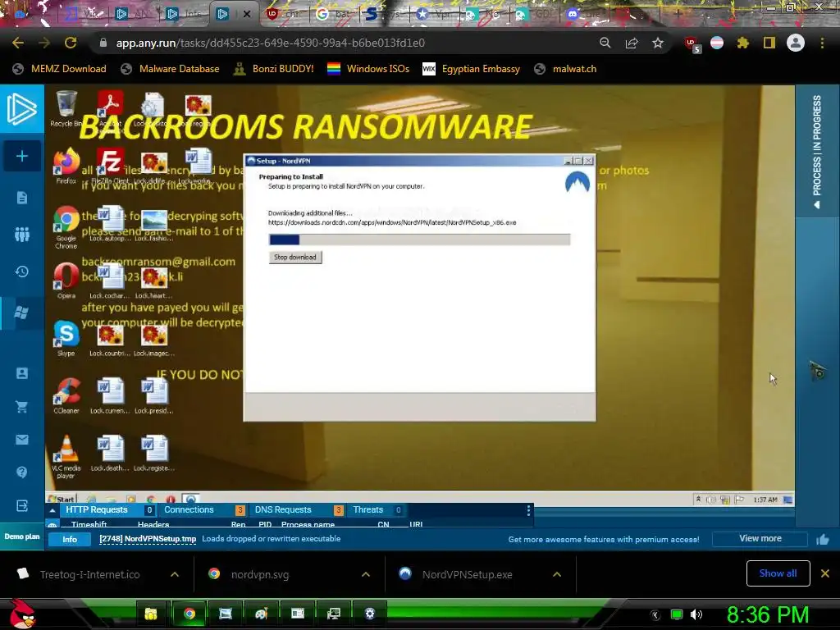840x630 pixels.
Task: Open the mail envelope icon in sidebar
Action: [x=22, y=440]
